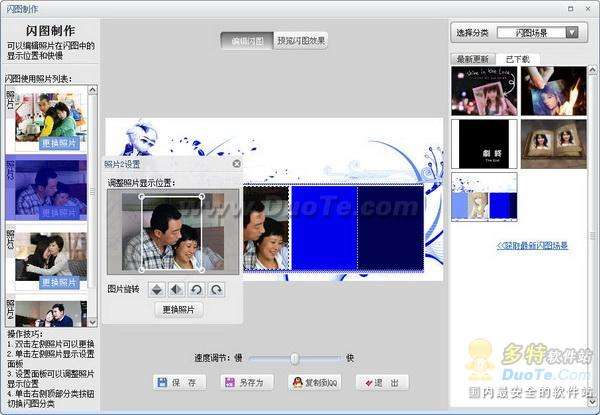Click the 保存 button with disk icon
The height and width of the screenshot is (415, 600).
point(179,382)
